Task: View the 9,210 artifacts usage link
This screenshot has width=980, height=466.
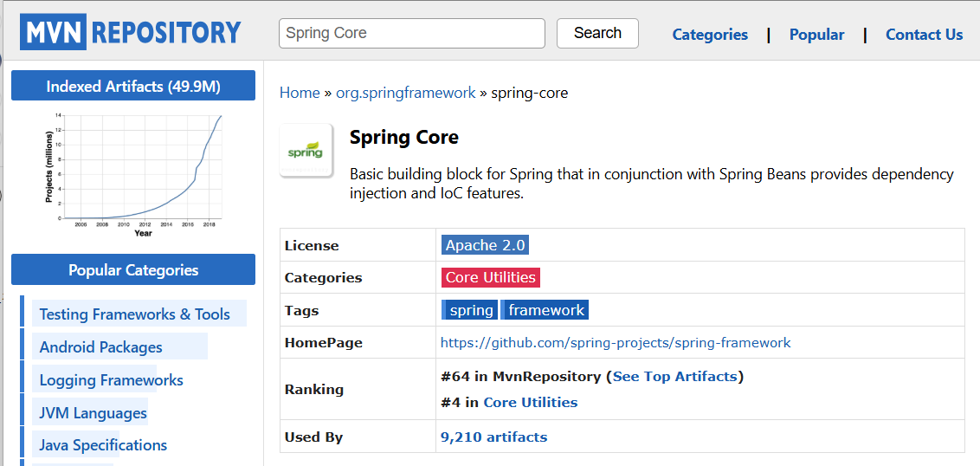Action: click(x=493, y=437)
